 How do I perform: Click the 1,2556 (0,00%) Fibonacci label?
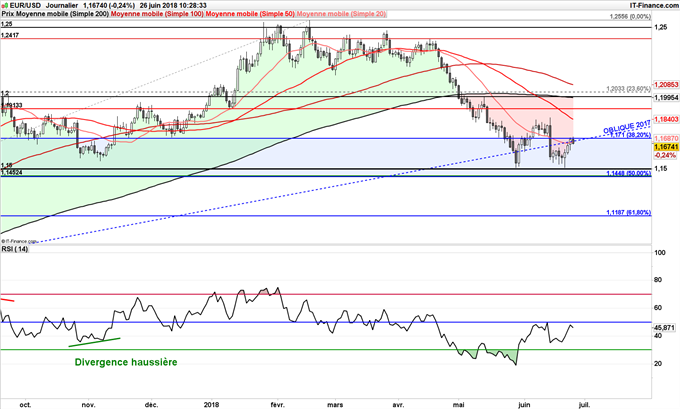(x=630, y=16)
